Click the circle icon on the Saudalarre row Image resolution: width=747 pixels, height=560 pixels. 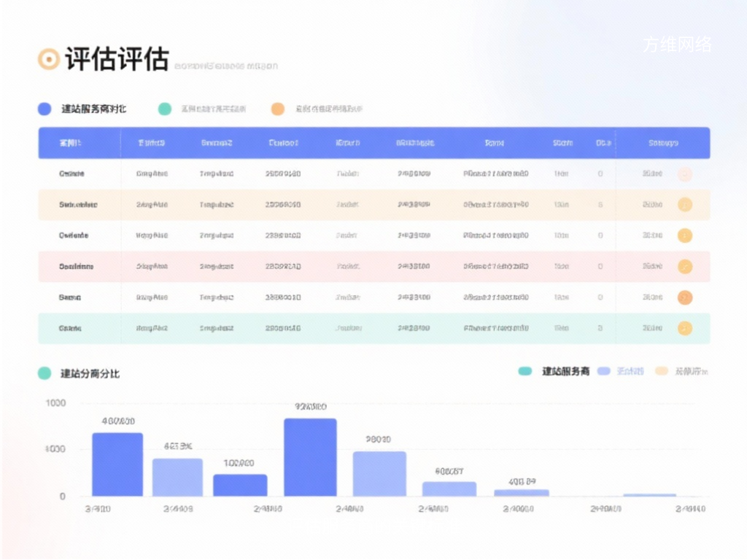point(686,266)
